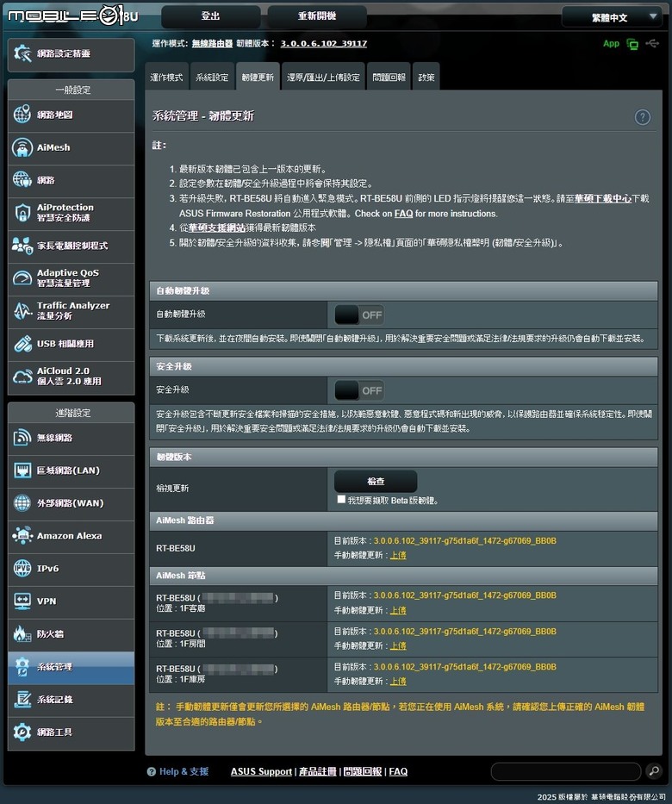Open AiProtection shield icon

(x=22, y=213)
